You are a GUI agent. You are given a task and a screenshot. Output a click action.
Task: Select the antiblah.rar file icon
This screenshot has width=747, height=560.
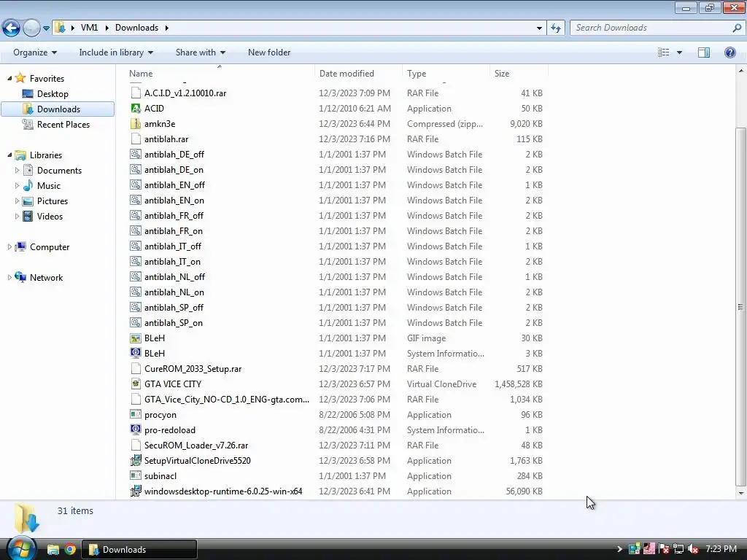tap(136, 139)
